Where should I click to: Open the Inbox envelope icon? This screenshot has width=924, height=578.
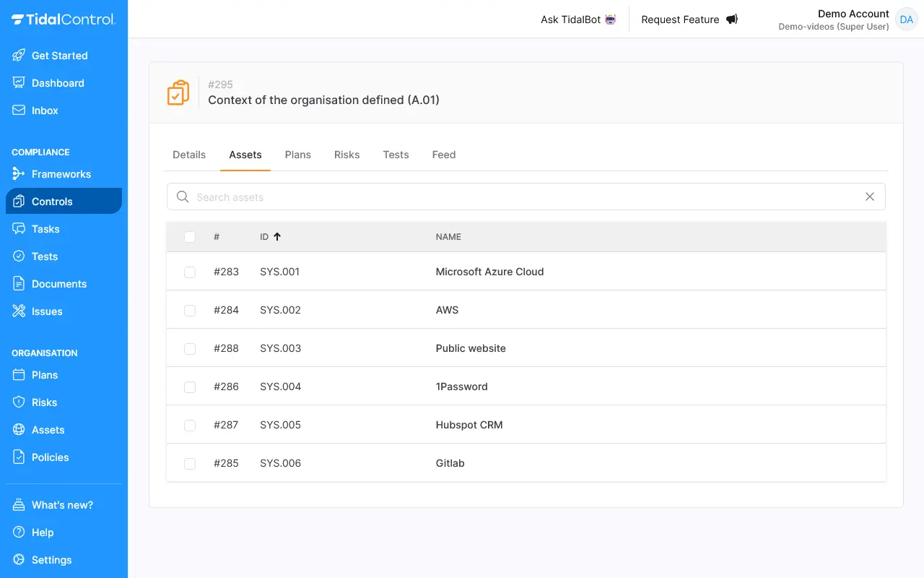pyautogui.click(x=19, y=111)
